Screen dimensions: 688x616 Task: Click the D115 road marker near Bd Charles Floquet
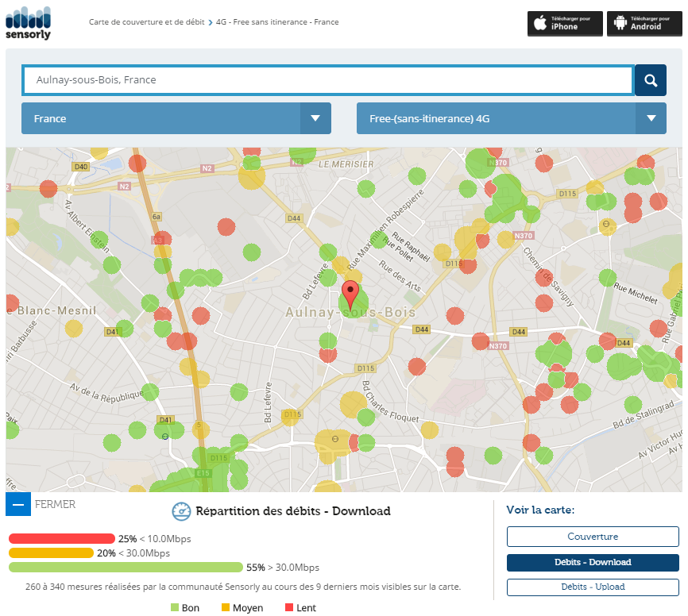(x=365, y=368)
